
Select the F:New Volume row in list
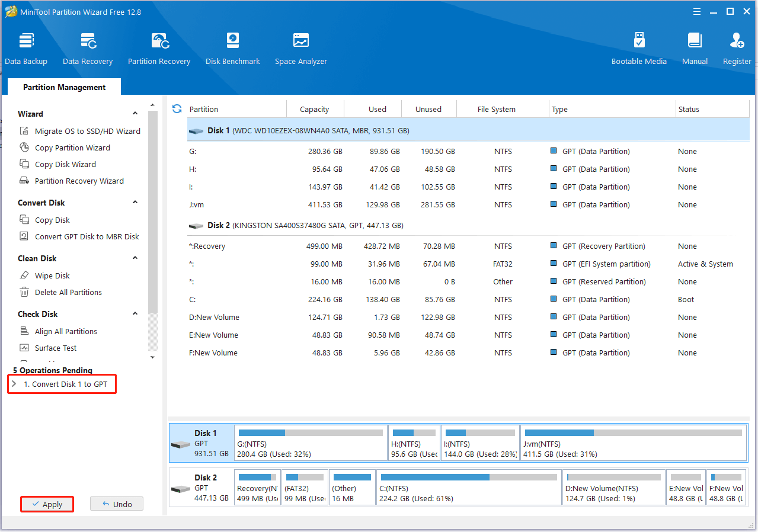pos(468,353)
